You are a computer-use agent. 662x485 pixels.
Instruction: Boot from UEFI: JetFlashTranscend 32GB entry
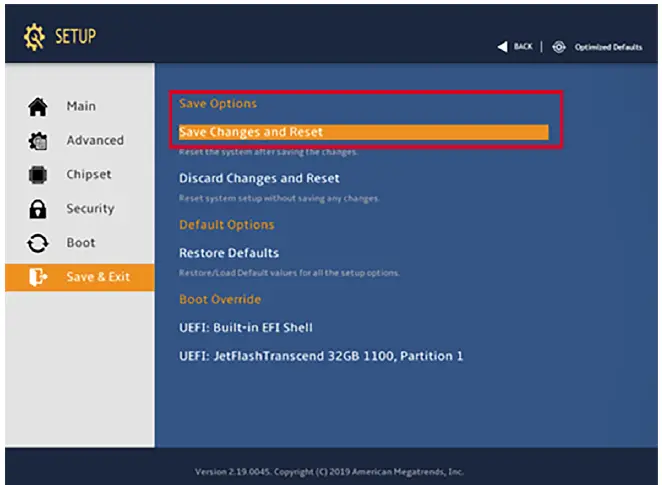[x=320, y=356]
